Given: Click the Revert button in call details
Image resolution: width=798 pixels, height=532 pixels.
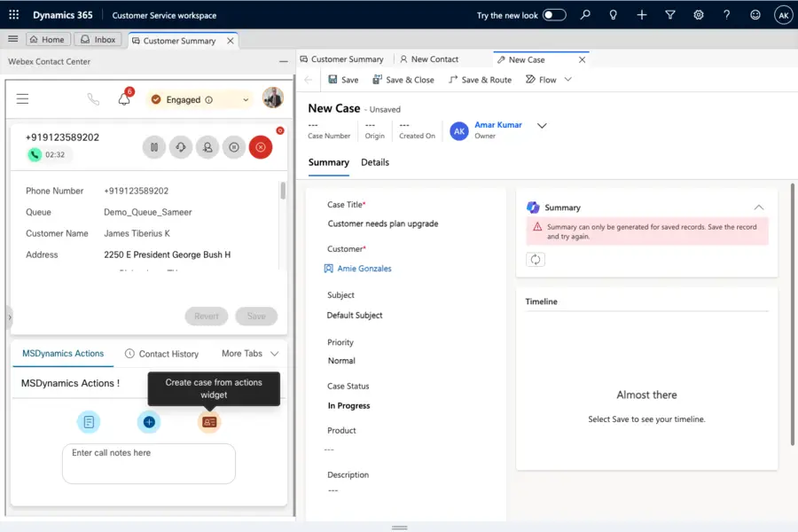Looking at the screenshot, I should click(206, 317).
